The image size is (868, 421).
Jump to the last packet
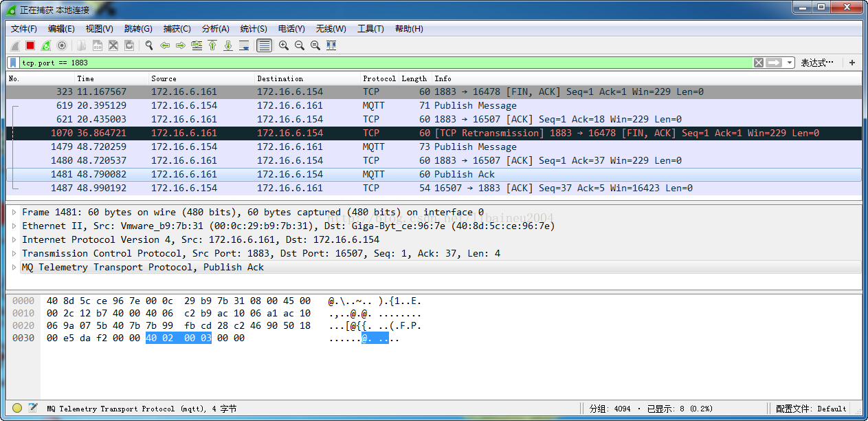pos(228,45)
